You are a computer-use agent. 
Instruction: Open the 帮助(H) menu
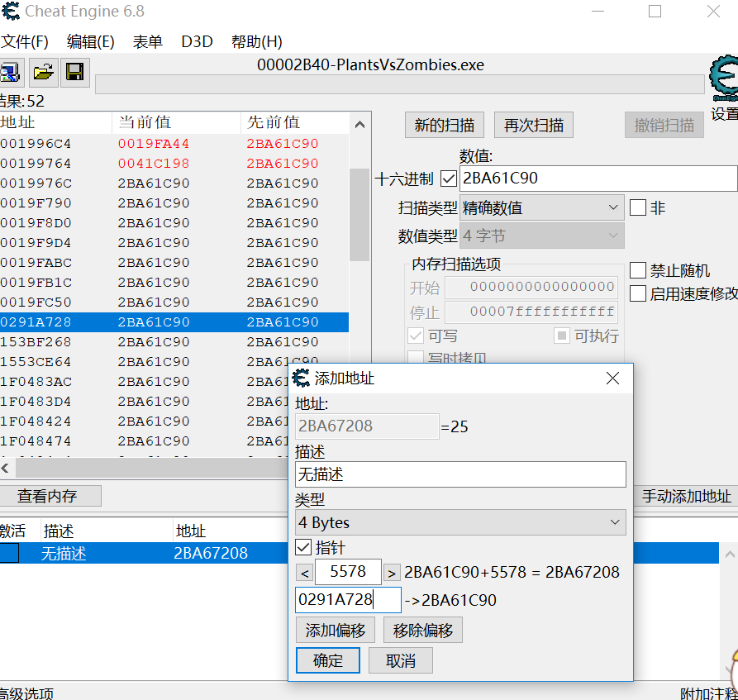tap(256, 41)
